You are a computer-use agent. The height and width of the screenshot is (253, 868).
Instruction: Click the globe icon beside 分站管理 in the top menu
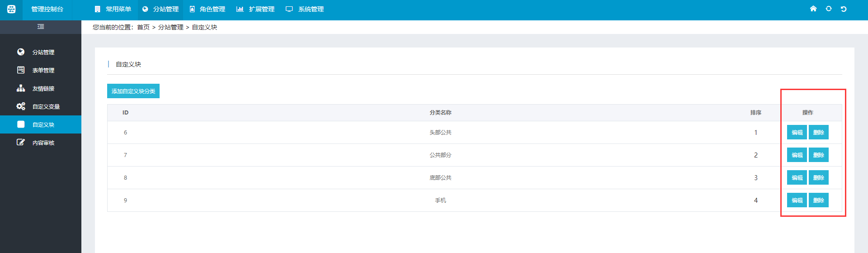tap(145, 9)
